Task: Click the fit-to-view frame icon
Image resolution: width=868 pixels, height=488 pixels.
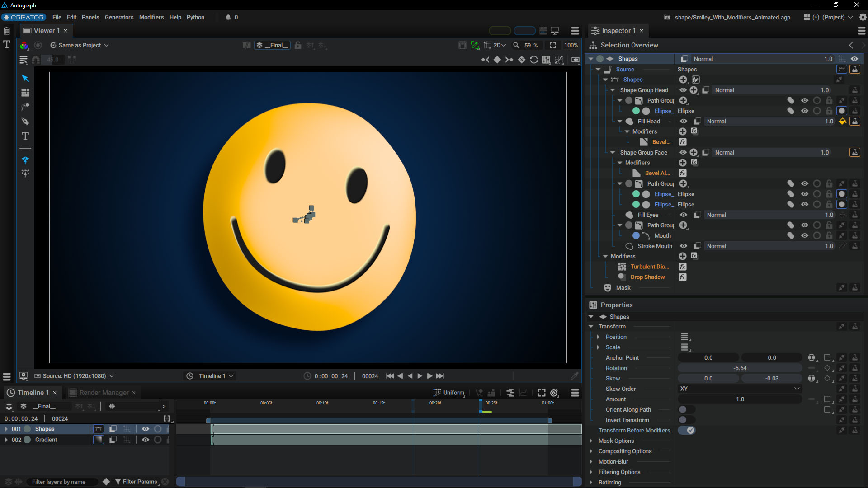Action: pyautogui.click(x=553, y=45)
